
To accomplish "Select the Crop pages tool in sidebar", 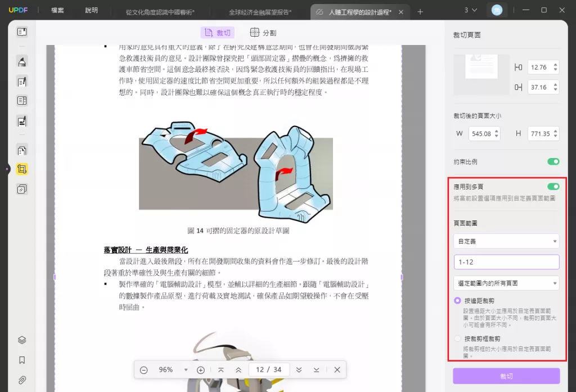I will pyautogui.click(x=22, y=168).
